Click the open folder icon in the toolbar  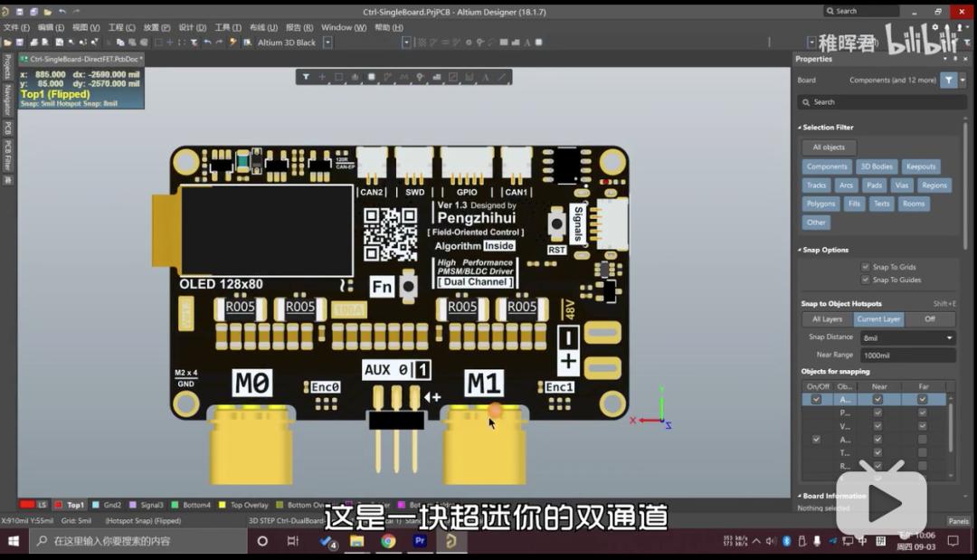[7, 43]
